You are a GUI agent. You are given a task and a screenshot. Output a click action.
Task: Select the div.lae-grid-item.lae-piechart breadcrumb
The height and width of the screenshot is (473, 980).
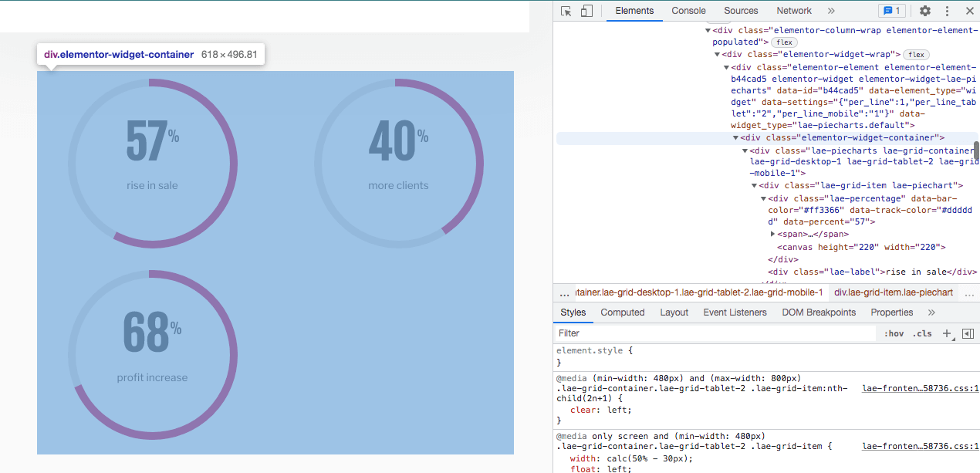click(x=894, y=292)
